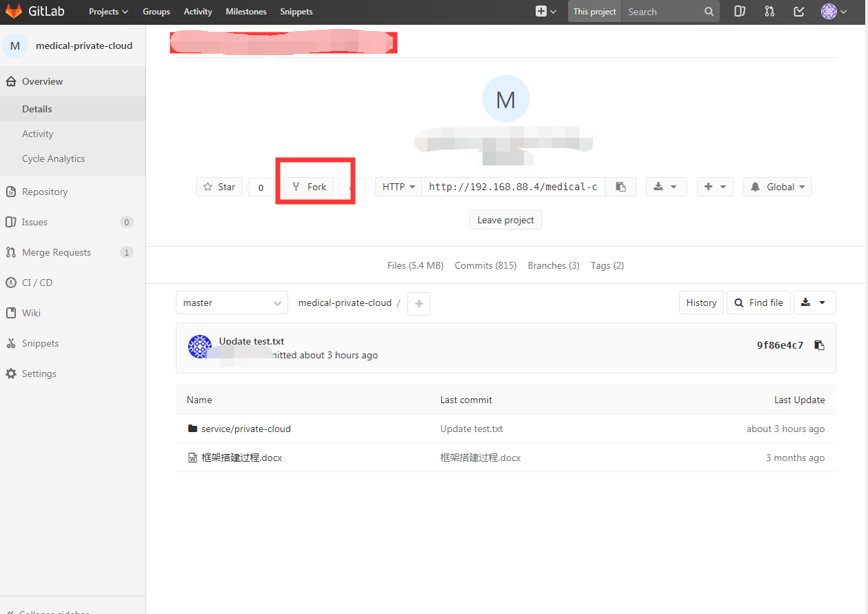Switch search scope to This project
868x614 pixels.
(x=594, y=11)
